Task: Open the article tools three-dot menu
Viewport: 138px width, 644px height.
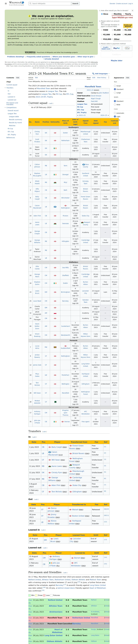Action: (109, 77)
